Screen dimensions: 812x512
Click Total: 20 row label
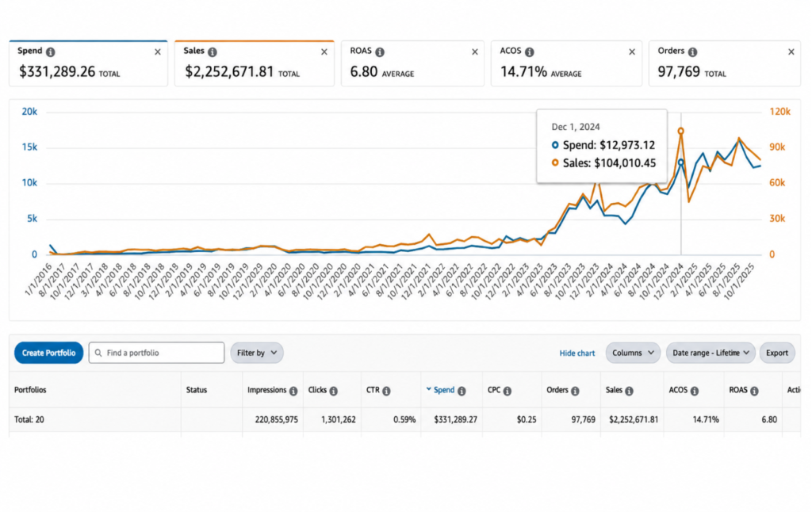[x=29, y=419]
